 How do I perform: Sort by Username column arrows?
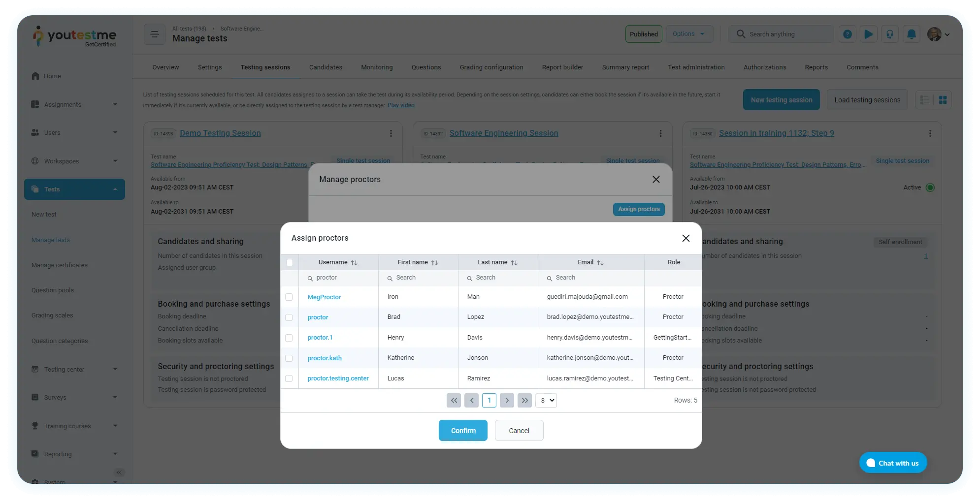(x=354, y=263)
